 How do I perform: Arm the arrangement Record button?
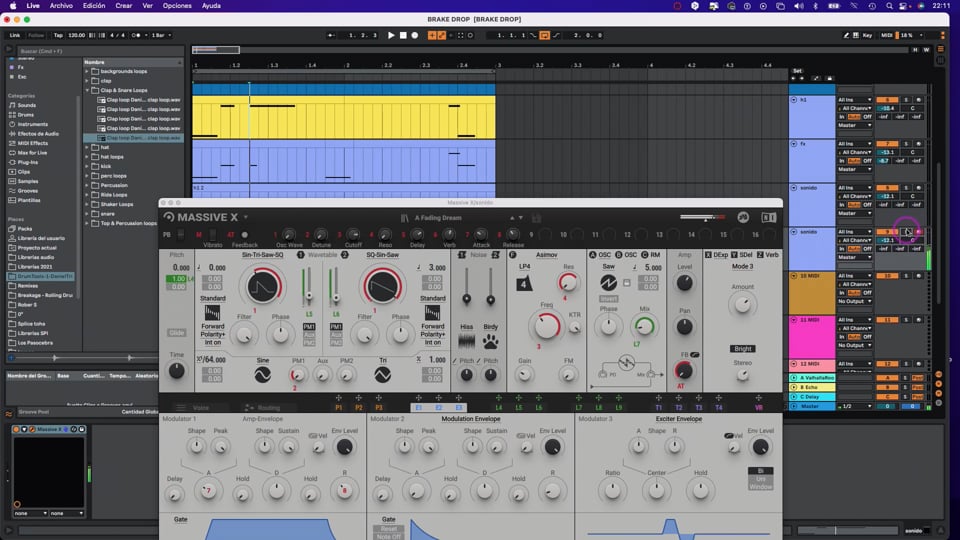(x=414, y=36)
